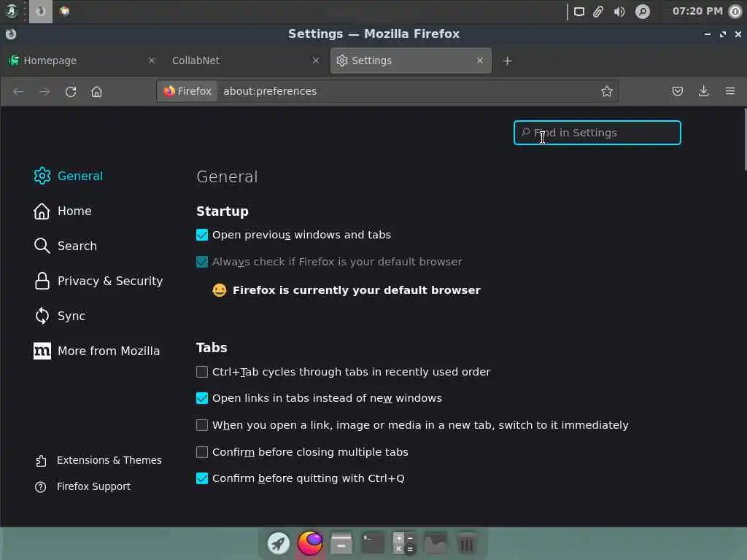This screenshot has width=747, height=560.
Task: Click the volume icon in system tray
Action: (x=619, y=12)
